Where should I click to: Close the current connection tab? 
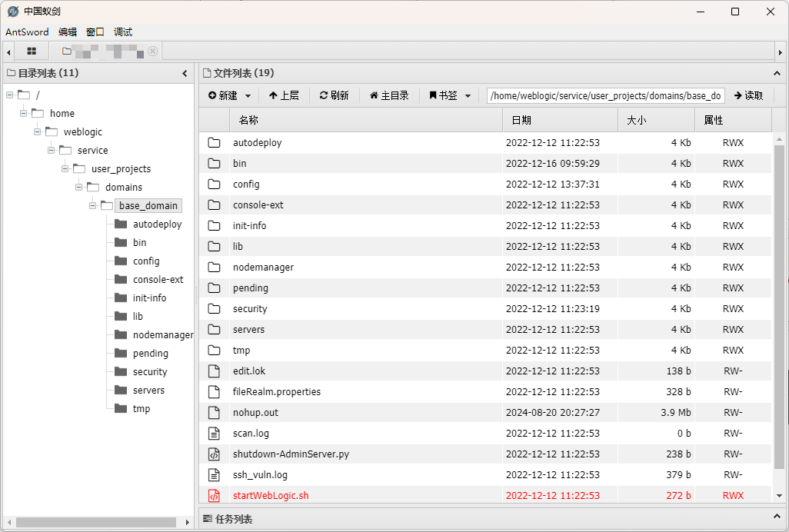coord(152,52)
